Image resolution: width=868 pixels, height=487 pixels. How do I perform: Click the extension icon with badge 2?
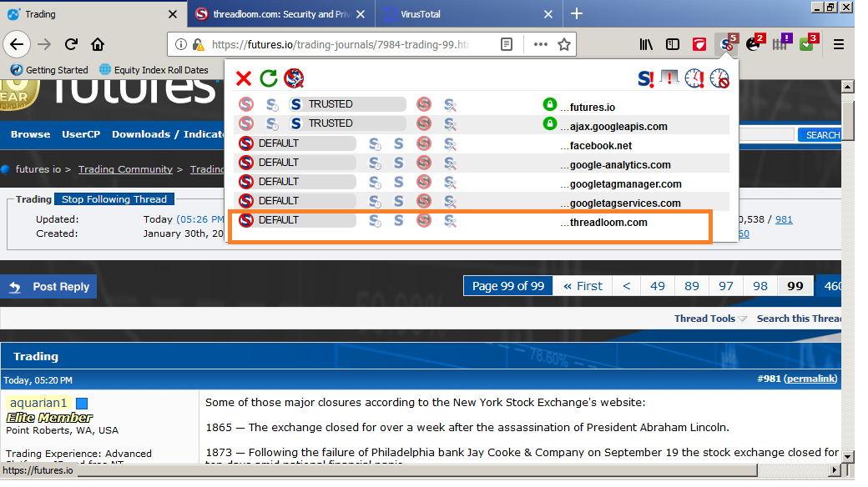point(754,44)
